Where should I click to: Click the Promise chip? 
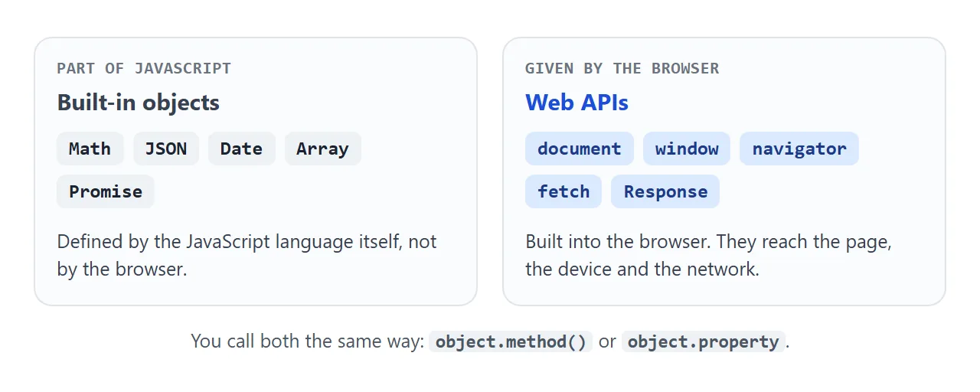(x=106, y=191)
